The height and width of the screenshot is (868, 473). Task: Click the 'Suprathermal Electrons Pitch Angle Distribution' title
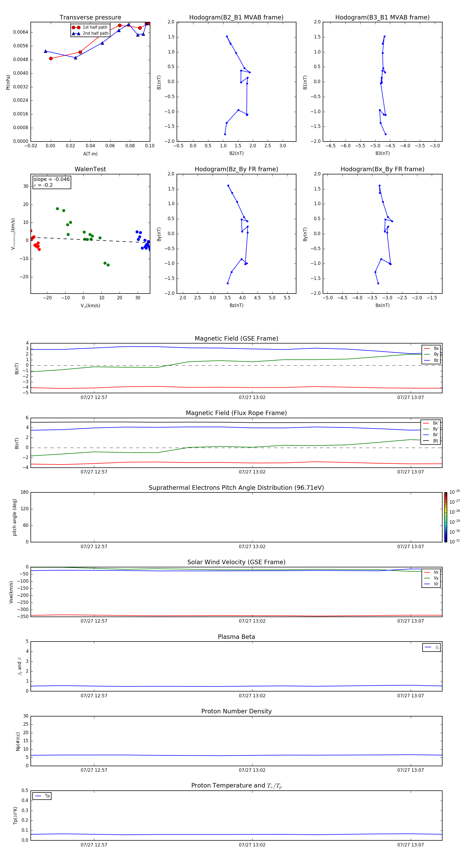click(x=236, y=488)
